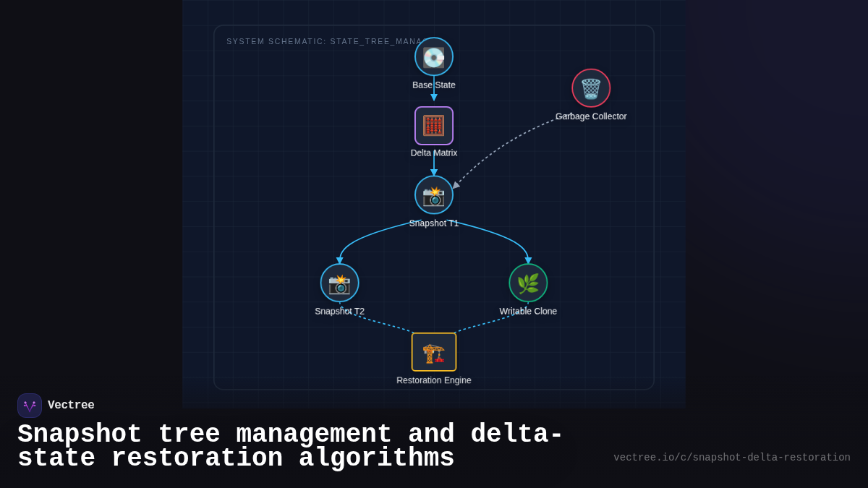Click the Vectree logo icon

[x=30, y=405]
